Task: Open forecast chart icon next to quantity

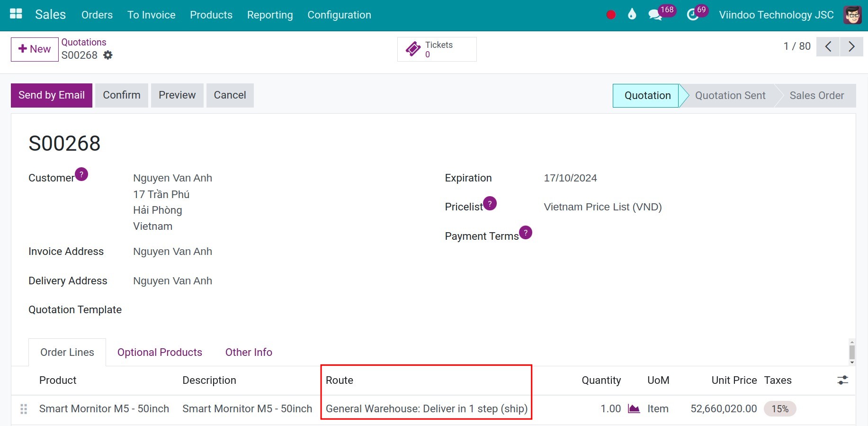Action: (x=634, y=408)
